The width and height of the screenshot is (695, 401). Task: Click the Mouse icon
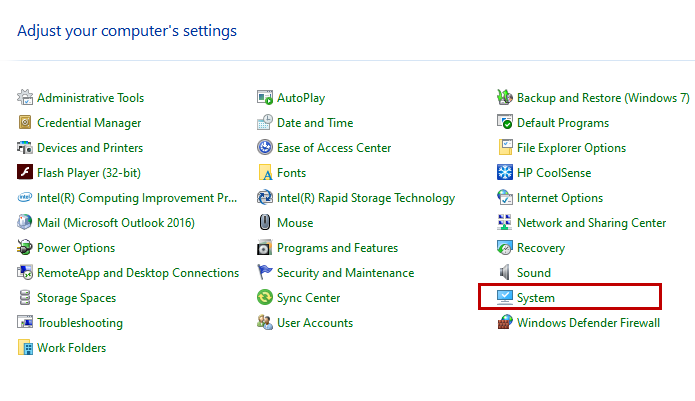coord(265,223)
